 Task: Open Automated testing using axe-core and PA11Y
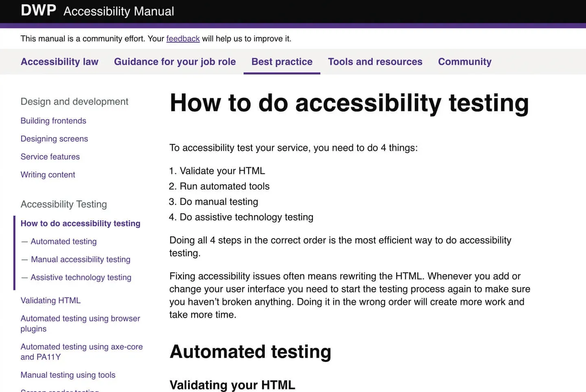click(81, 352)
